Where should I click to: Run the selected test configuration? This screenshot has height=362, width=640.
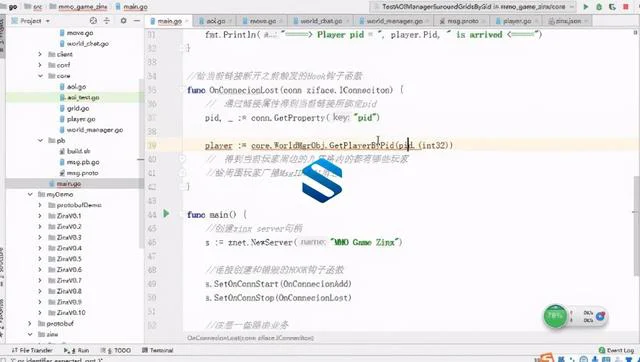coord(586,7)
